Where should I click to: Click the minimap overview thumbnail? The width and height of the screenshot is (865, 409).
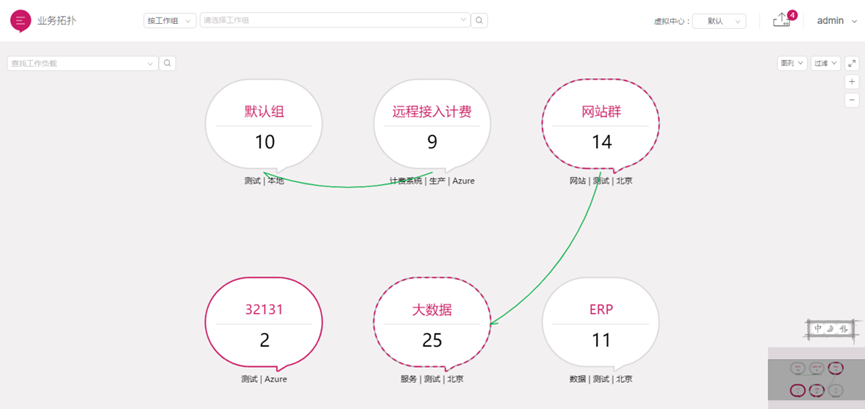coord(816,378)
